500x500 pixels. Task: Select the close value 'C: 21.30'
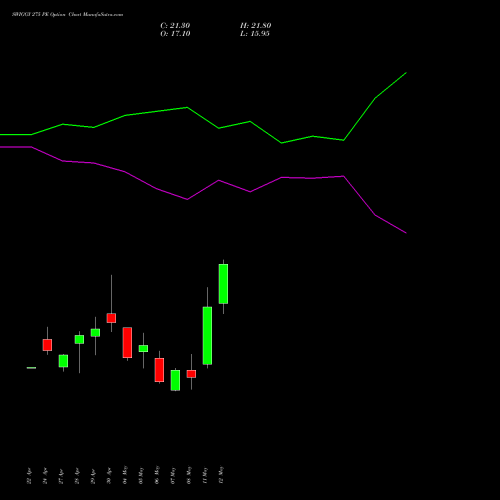(175, 26)
